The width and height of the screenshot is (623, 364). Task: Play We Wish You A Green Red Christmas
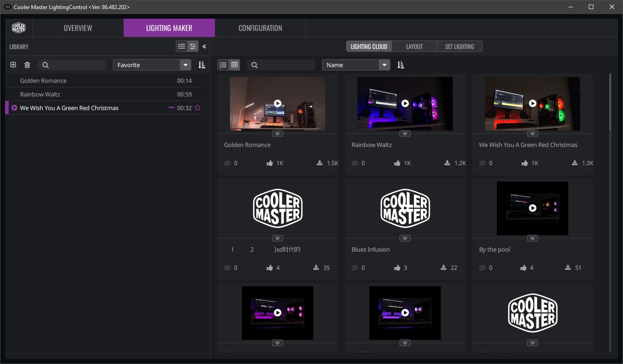coord(15,108)
